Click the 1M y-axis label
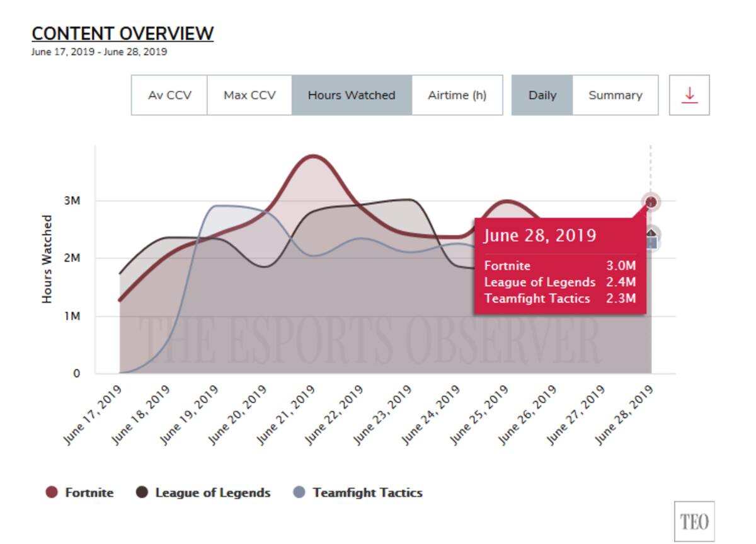This screenshot has width=756, height=544. pyautogui.click(x=72, y=316)
